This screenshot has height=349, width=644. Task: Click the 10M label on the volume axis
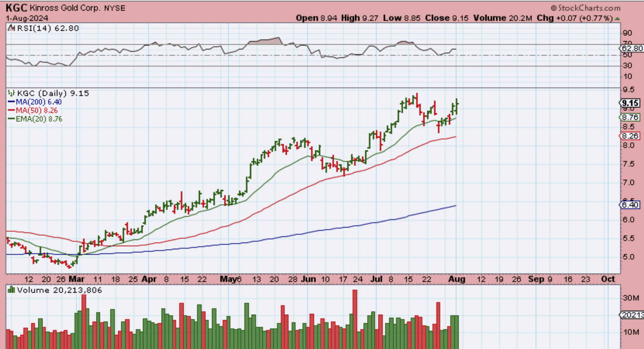(631, 332)
